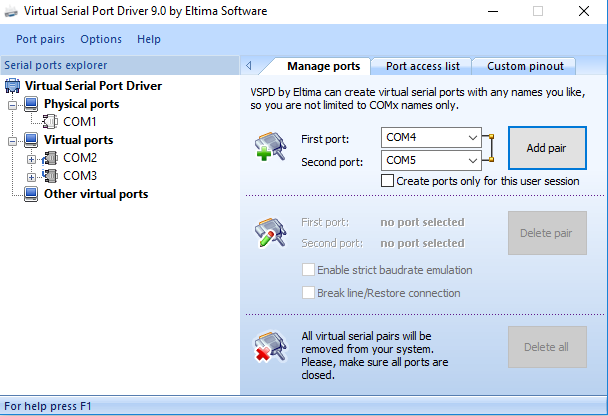Toggle Enable strict baudrate emulation checkbox
This screenshot has width=608, height=416.
tap(308, 269)
